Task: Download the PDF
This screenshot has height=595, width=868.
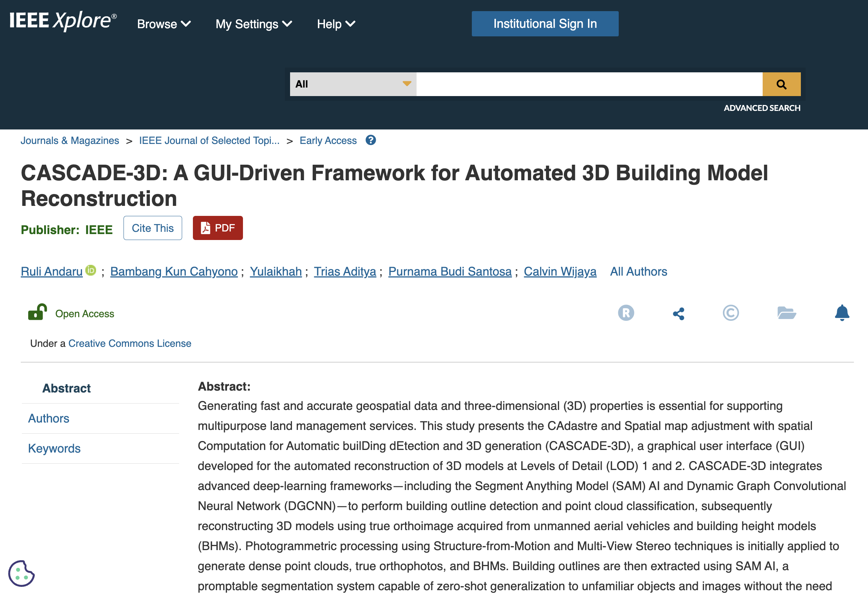Action: pos(218,228)
